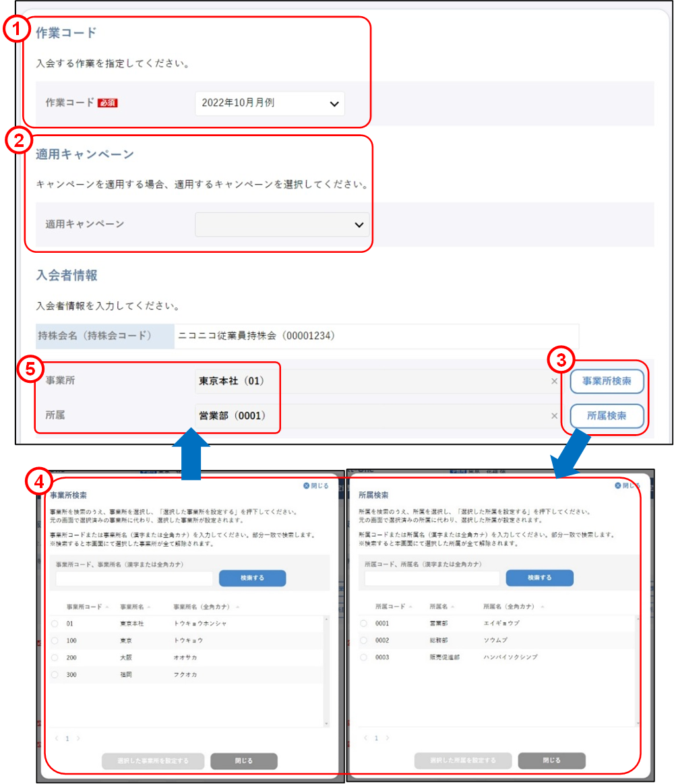The width and height of the screenshot is (674, 784).
Task: Open the 作業コード dropdown showing 2022年10月月例
Action: pyautogui.click(x=270, y=103)
